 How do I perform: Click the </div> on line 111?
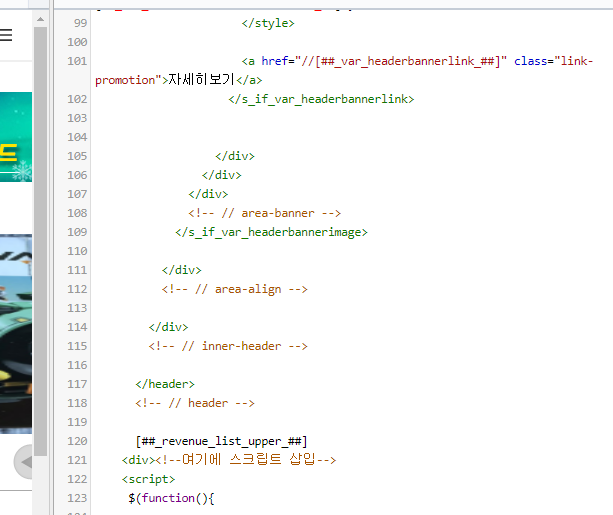click(x=181, y=270)
